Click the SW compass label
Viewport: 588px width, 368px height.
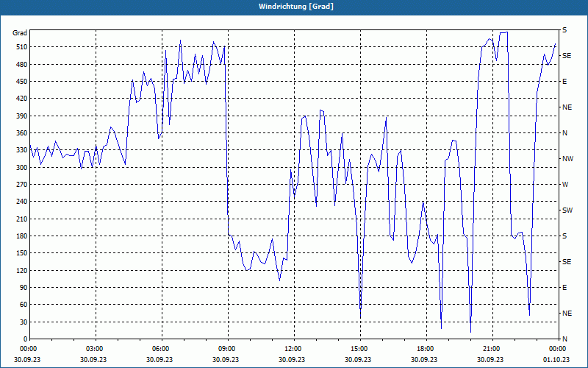pos(567,210)
